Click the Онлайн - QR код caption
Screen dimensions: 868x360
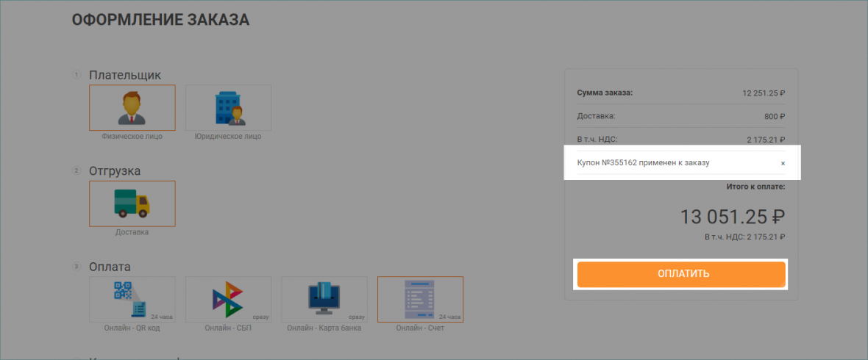point(132,328)
